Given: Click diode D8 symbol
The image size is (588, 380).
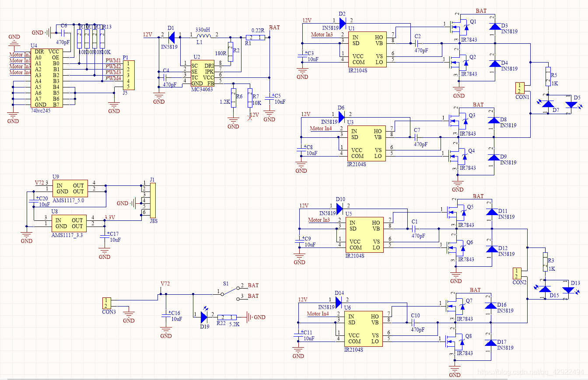Looking at the screenshot, I should tap(493, 120).
